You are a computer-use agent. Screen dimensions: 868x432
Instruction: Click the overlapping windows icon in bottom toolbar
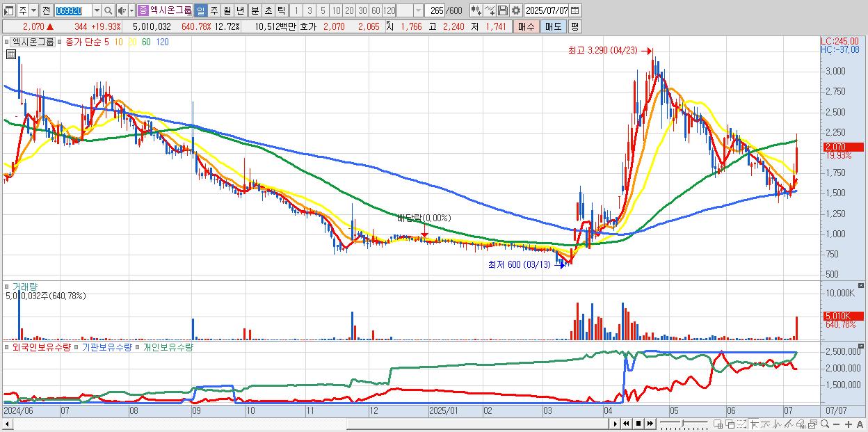pos(730,424)
